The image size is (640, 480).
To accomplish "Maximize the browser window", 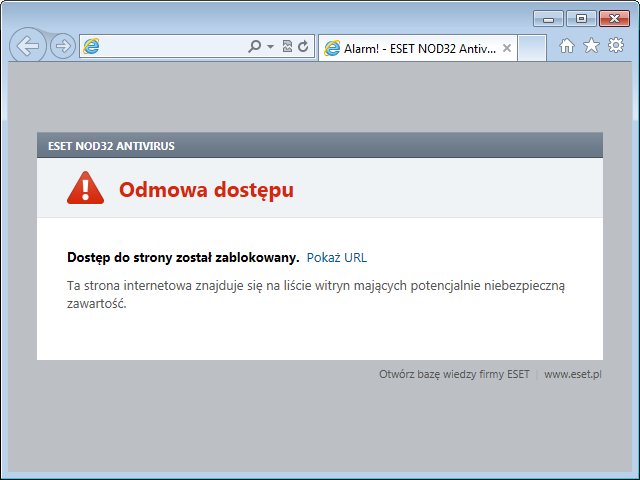I will [581, 19].
